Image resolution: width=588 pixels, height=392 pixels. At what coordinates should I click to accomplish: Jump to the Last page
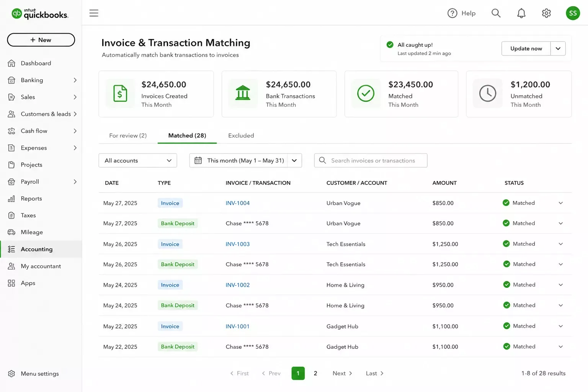[x=374, y=373]
